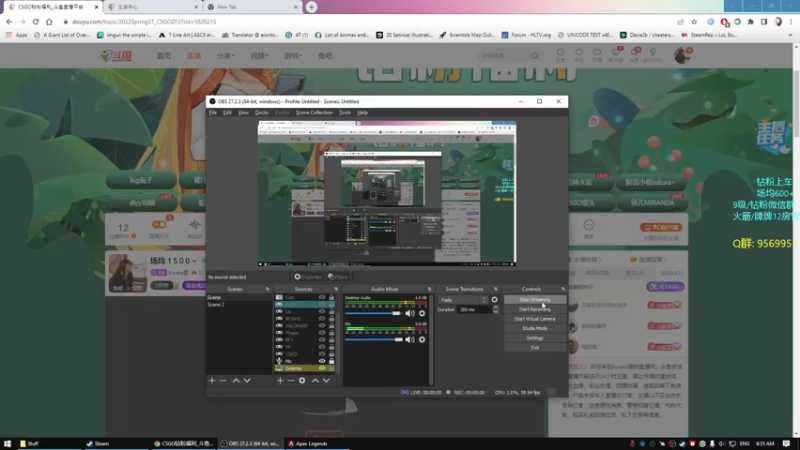The image size is (800, 450).
Task: Toggle visibility of the Mic source
Action: tap(322, 361)
